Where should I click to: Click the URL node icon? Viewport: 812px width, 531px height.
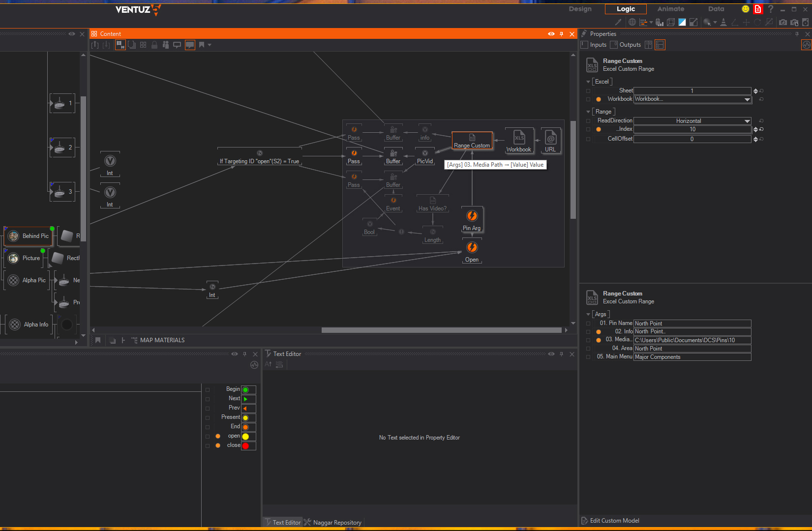(x=550, y=138)
